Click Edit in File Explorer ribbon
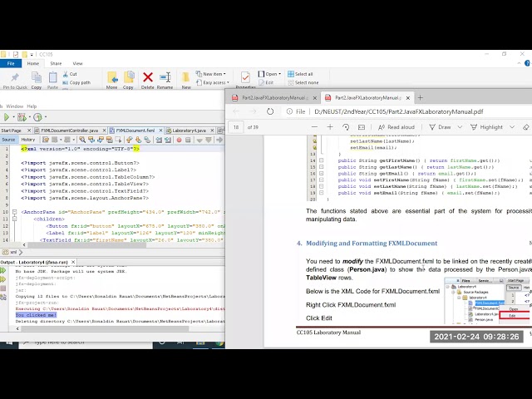532x399 pixels. click(266, 82)
